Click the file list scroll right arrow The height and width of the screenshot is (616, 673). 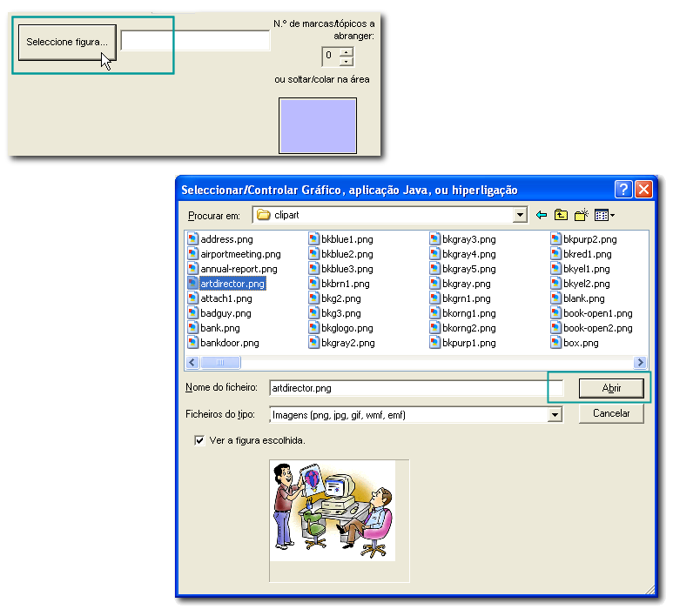click(641, 362)
